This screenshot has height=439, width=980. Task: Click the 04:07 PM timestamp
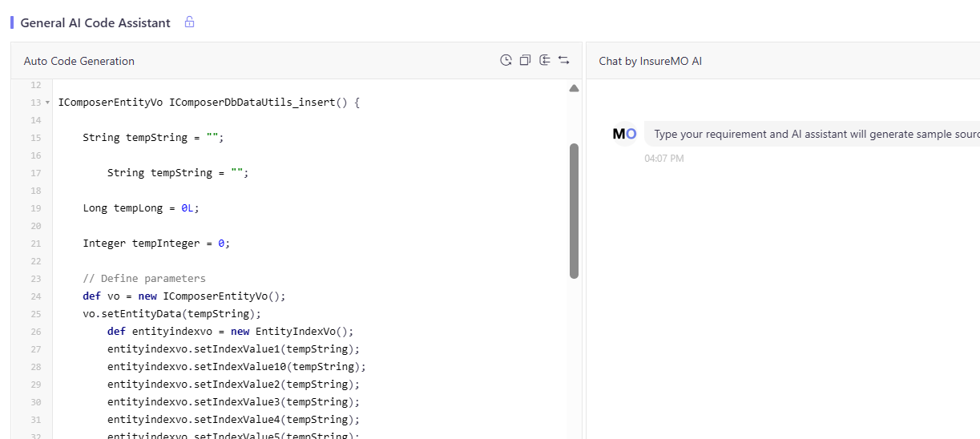pos(664,159)
